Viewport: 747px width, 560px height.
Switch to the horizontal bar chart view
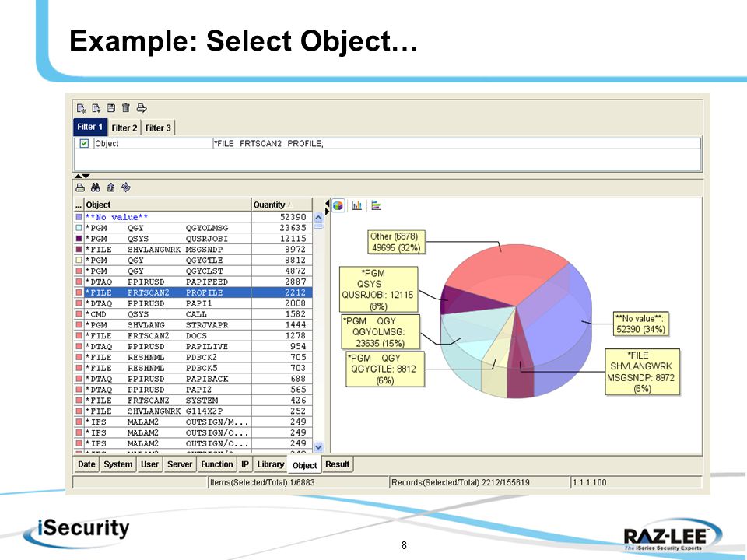point(376,205)
